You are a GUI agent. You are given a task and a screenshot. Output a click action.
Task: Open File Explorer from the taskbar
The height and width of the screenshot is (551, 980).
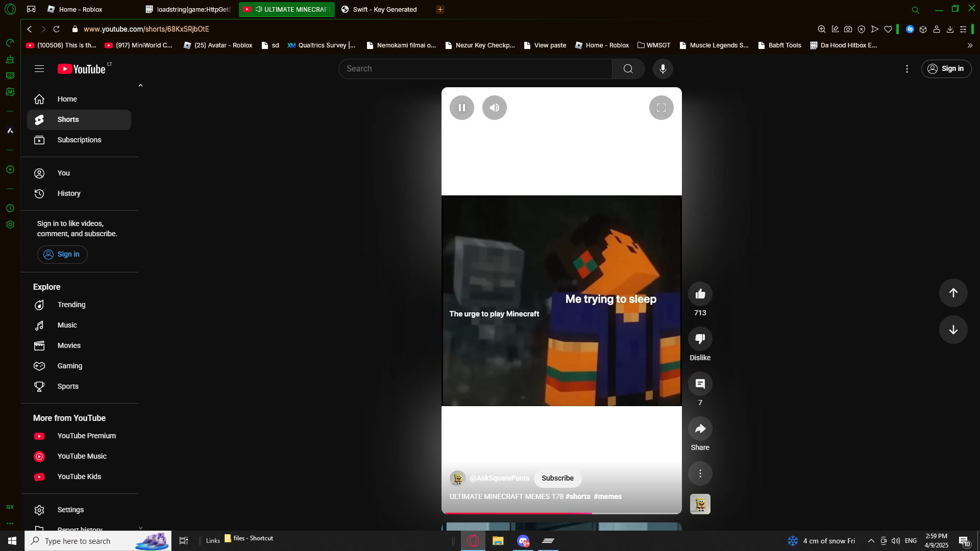(498, 541)
